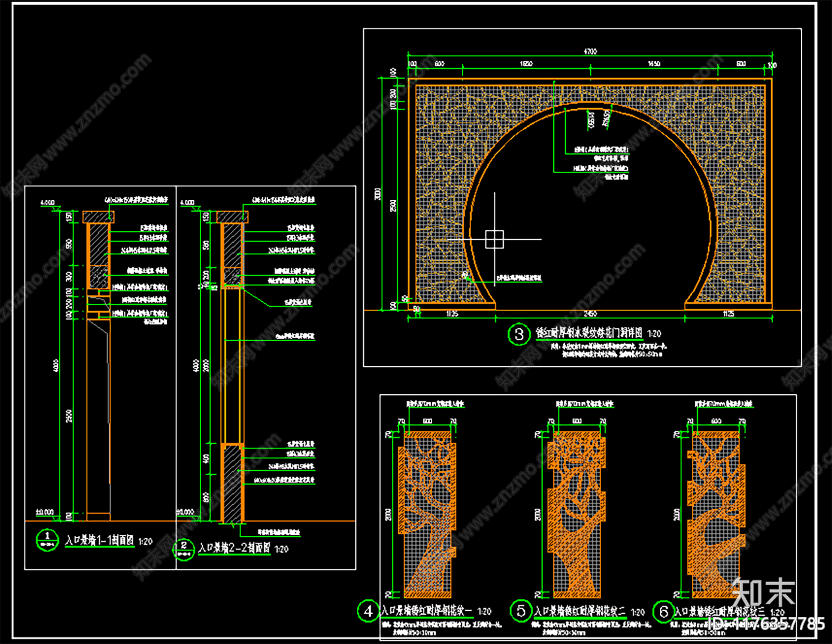
Task: Click the 4.000 elevation mark in section 1-1
Action: coord(48,202)
